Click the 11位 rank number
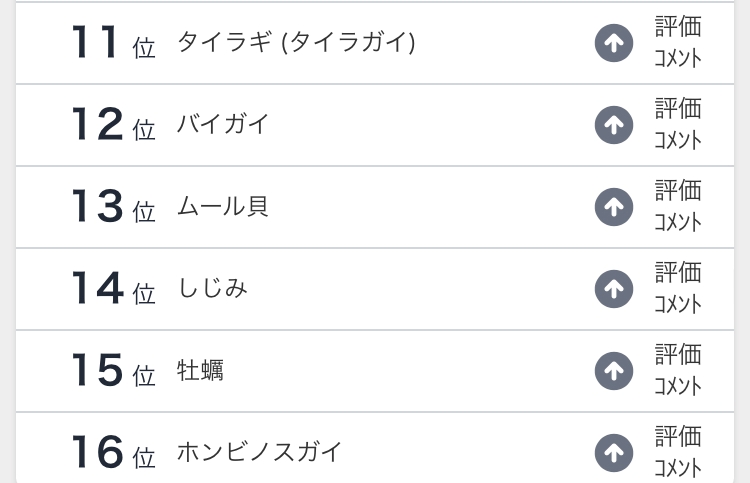This screenshot has width=750, height=483. (x=113, y=43)
